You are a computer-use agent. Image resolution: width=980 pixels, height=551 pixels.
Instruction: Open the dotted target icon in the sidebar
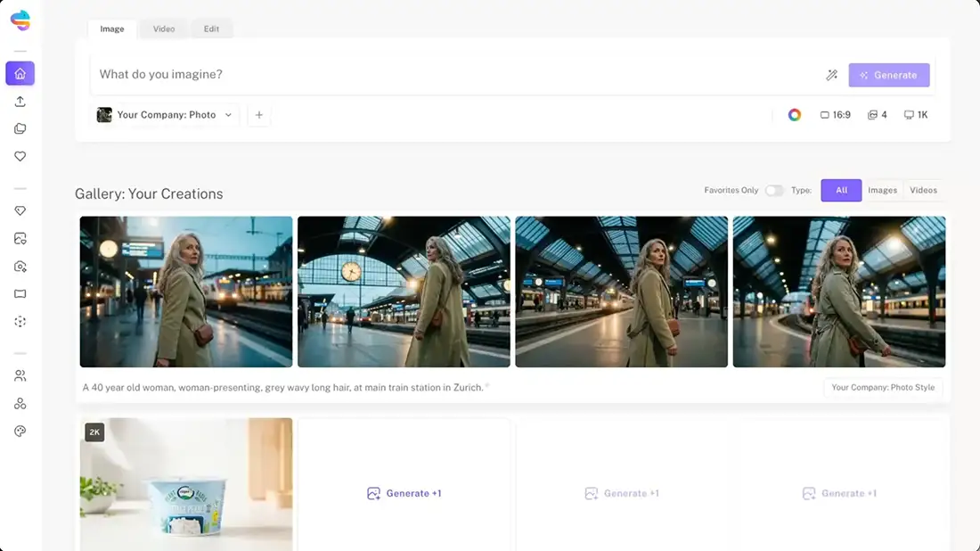click(20, 322)
